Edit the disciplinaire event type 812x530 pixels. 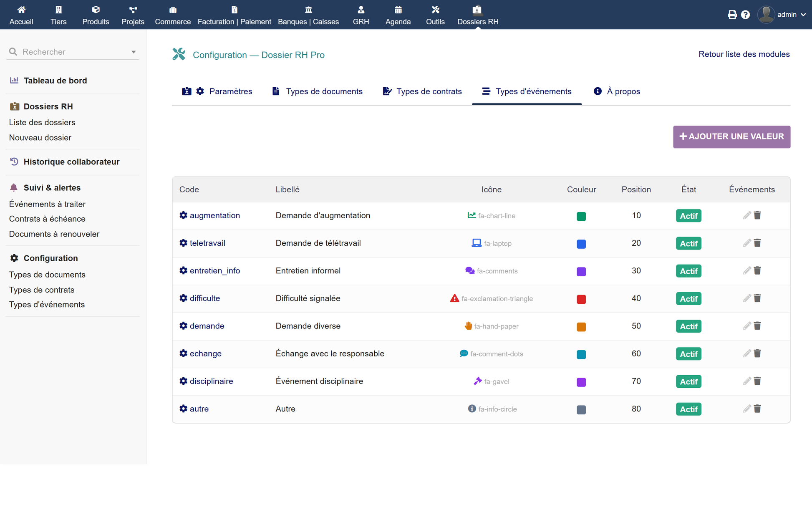(x=747, y=381)
